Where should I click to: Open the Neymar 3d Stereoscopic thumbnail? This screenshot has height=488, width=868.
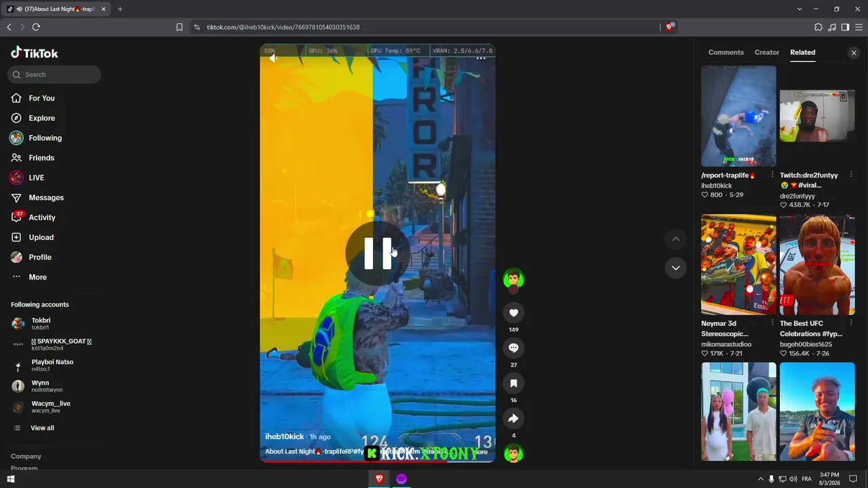tap(738, 264)
